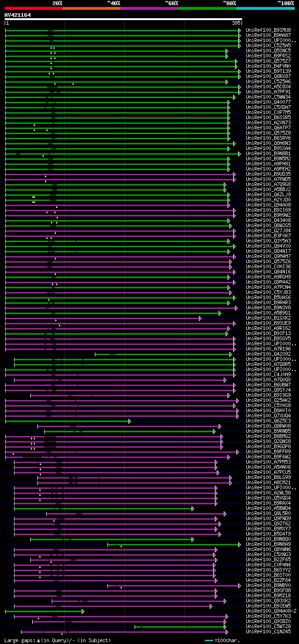299x644 pixels.
Task: Click the white query length ruler bar
Action: coord(123,19)
